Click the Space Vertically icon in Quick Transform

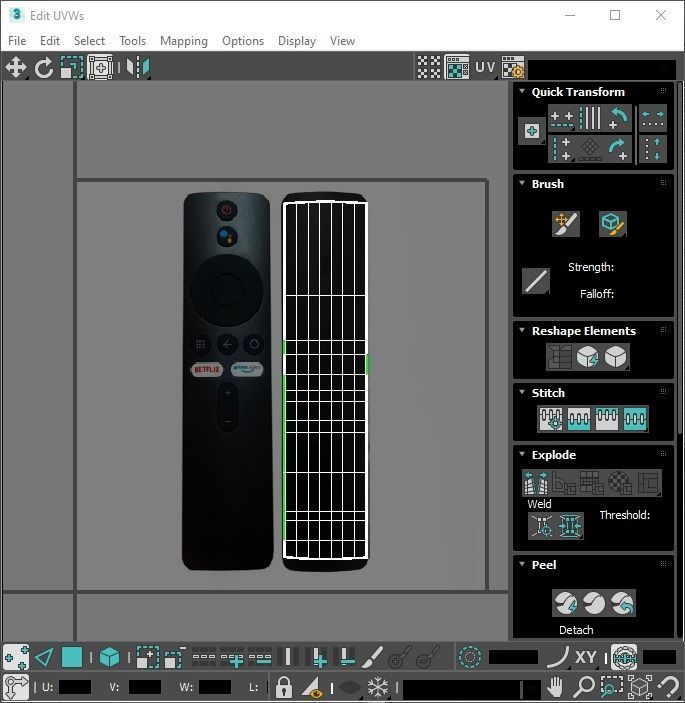[x=653, y=149]
